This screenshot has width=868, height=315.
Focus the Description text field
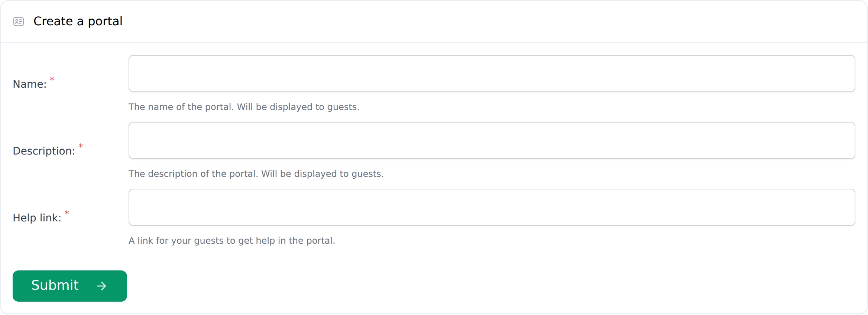click(x=492, y=140)
